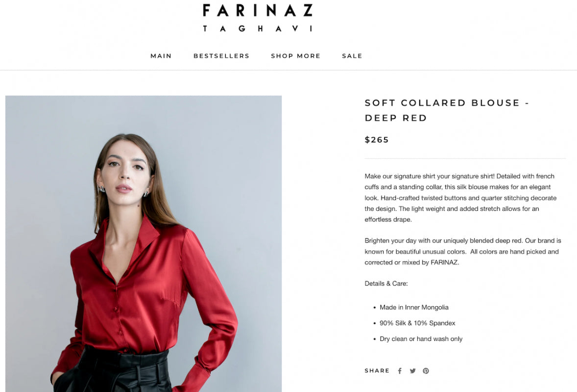
Task: Open the MAIN navigation menu item
Action: click(x=161, y=56)
